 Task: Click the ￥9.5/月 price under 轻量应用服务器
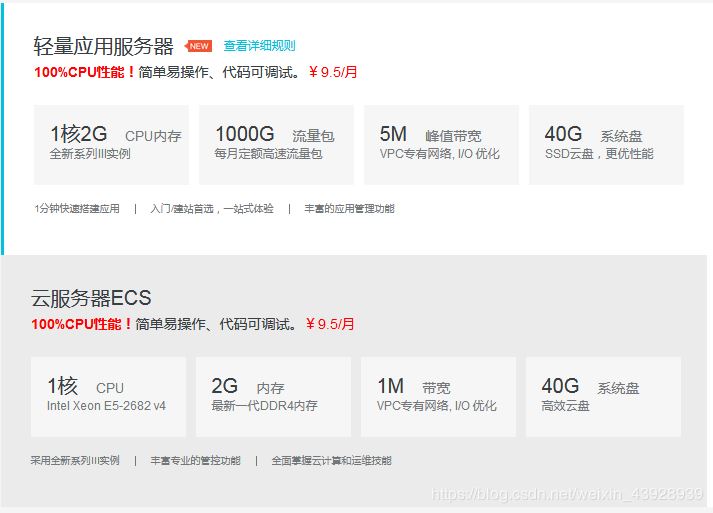(x=333, y=72)
